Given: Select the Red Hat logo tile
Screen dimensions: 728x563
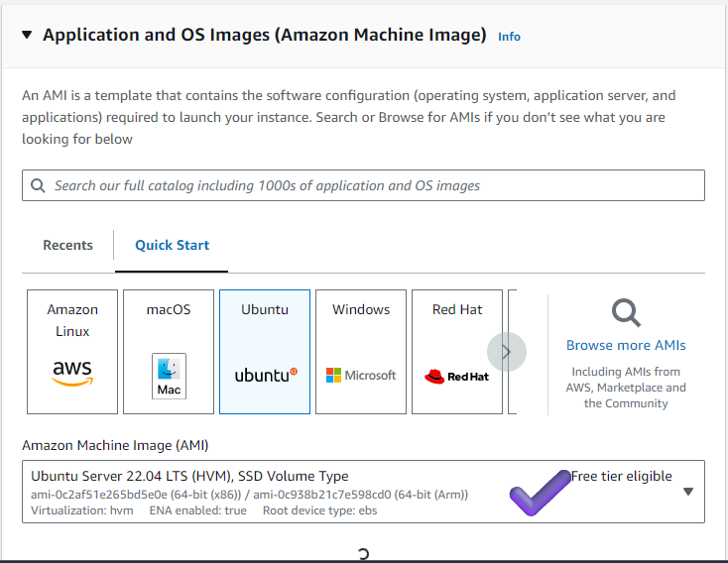Looking at the screenshot, I should [x=457, y=376].
